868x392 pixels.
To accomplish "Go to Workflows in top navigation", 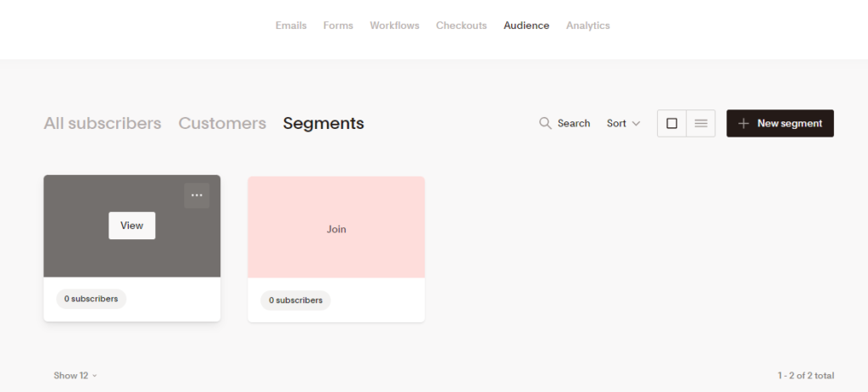I will pos(395,25).
